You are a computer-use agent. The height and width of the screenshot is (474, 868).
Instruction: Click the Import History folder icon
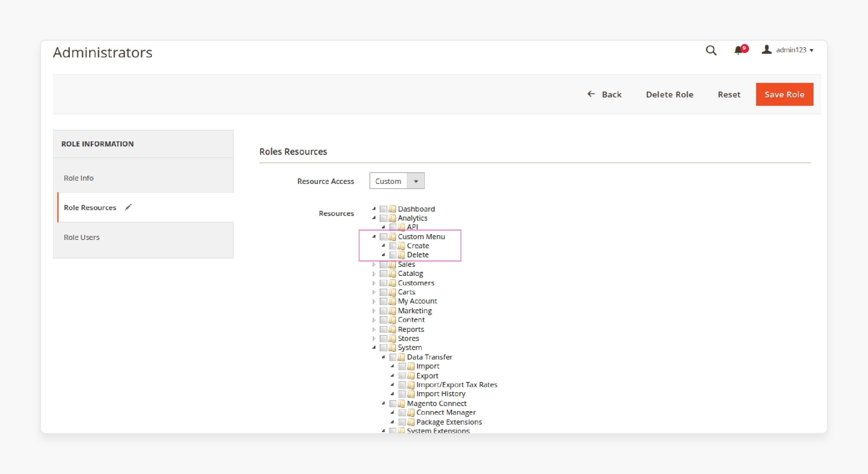[411, 394]
